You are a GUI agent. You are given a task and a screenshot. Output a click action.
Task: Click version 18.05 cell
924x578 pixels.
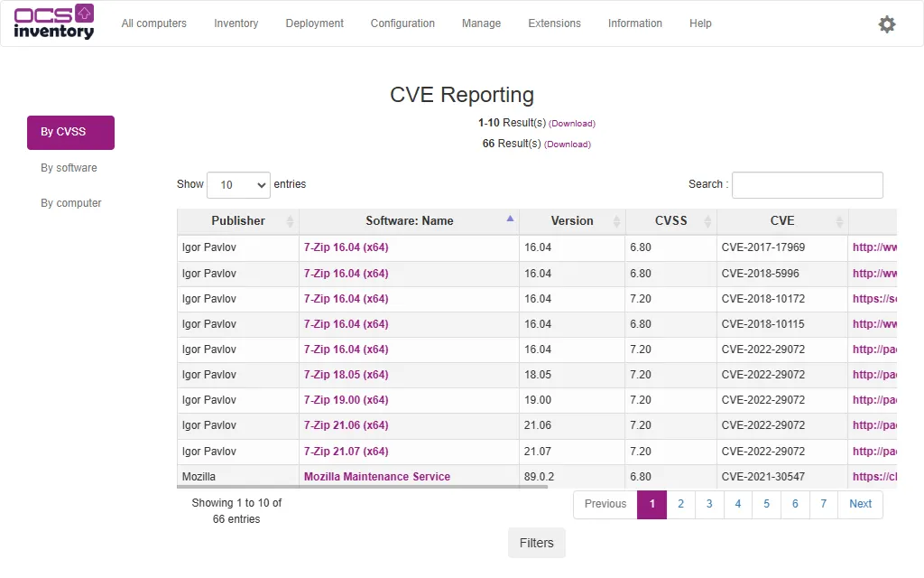(x=571, y=375)
